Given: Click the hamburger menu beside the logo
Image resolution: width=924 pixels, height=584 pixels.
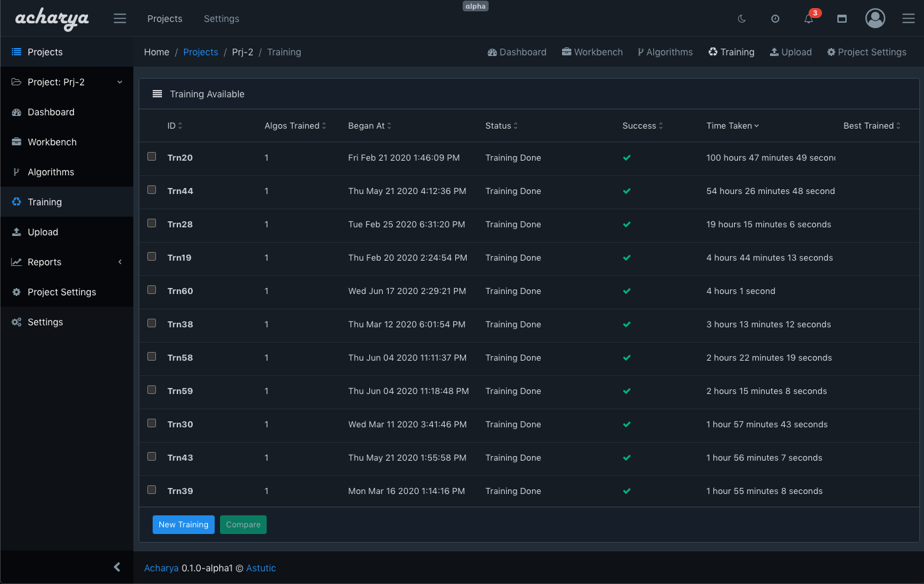Looking at the screenshot, I should tap(120, 19).
